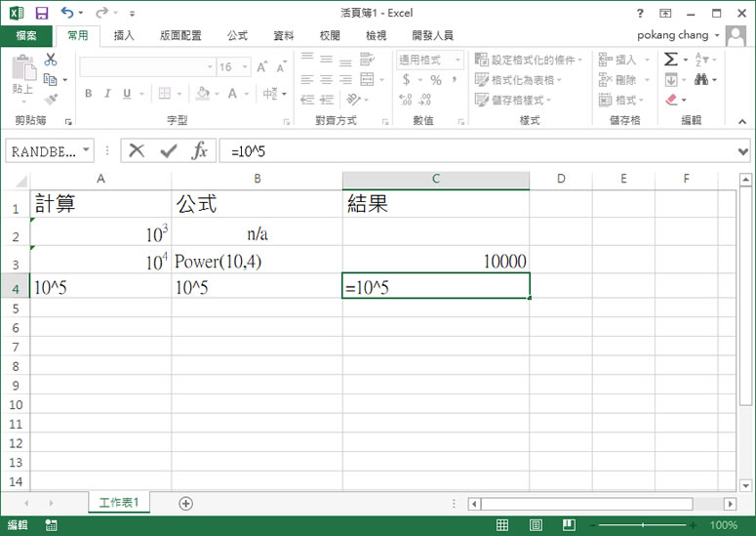Confirm the formula with the checkmark icon
Screen dimensions: 756x536
[x=168, y=150]
